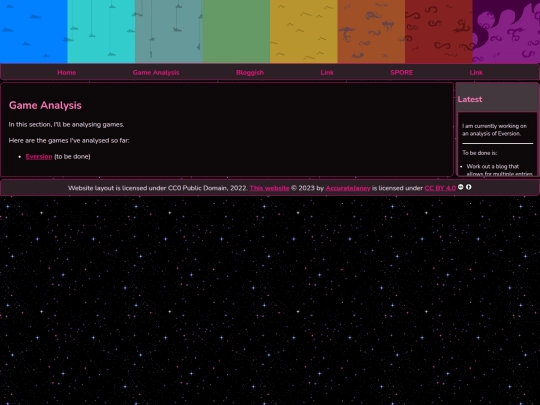Open the CC BY 4.0 license link
This screenshot has width=540, height=405.
[x=440, y=188]
